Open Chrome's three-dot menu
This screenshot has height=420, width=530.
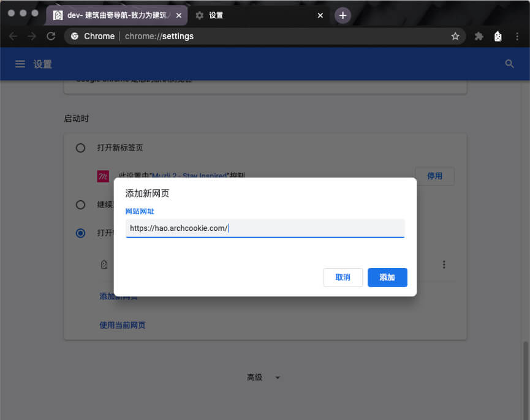(517, 36)
